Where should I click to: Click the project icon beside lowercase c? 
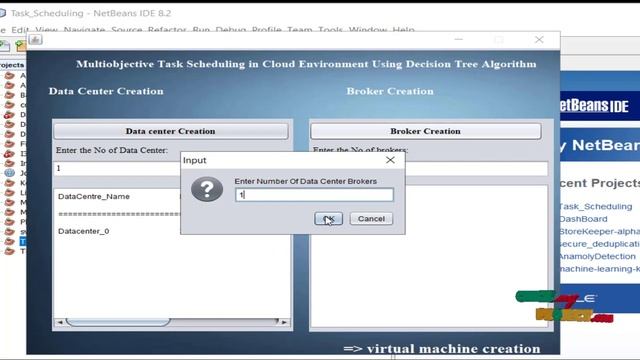click(9, 105)
